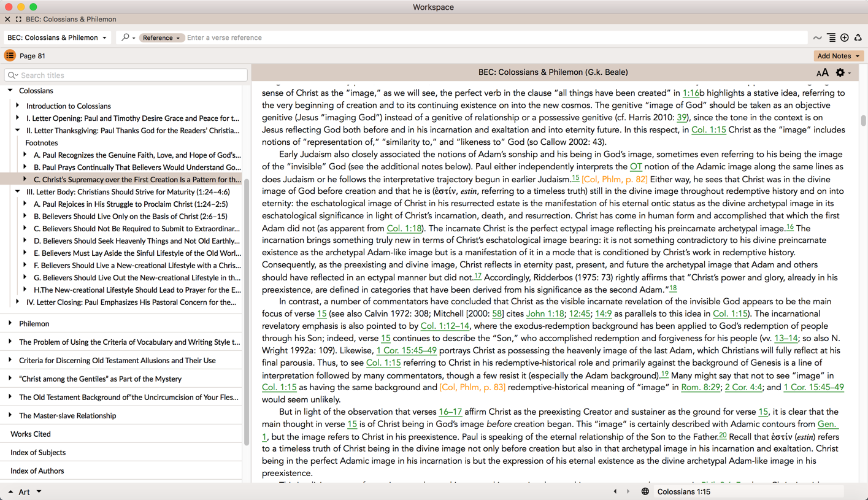
Task: Click the globe icon in status bar
Action: 645,491
